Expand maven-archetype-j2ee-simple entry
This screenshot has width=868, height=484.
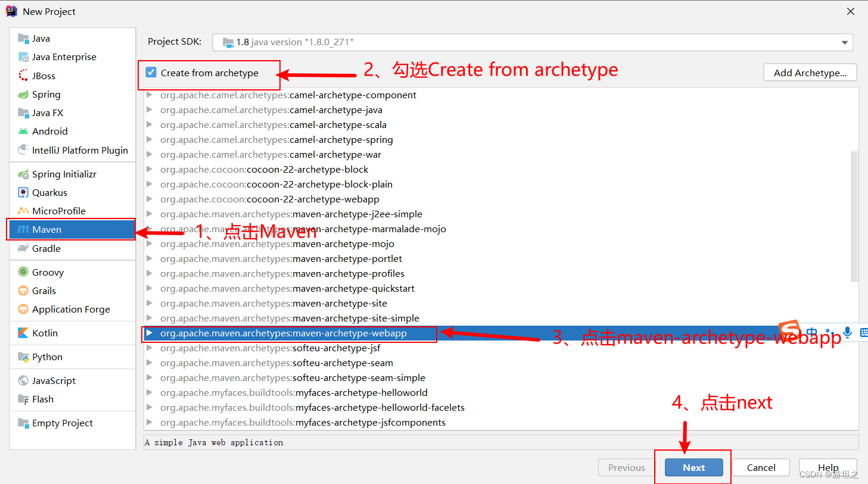(150, 214)
